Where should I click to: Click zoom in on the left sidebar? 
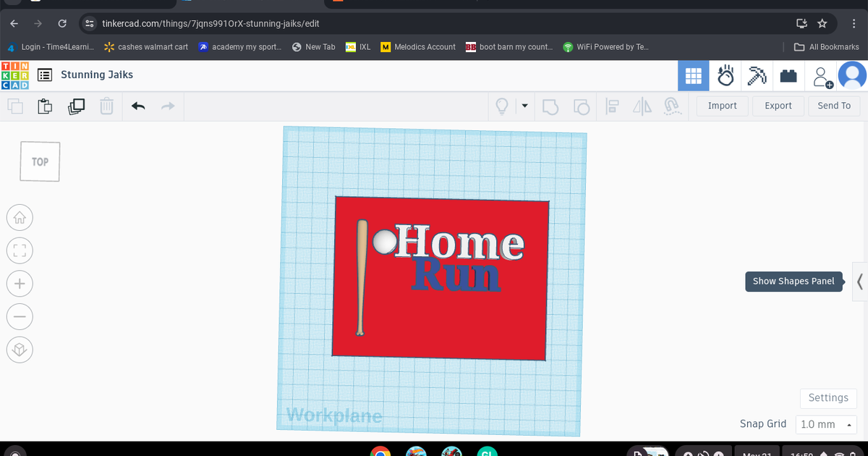click(20, 283)
